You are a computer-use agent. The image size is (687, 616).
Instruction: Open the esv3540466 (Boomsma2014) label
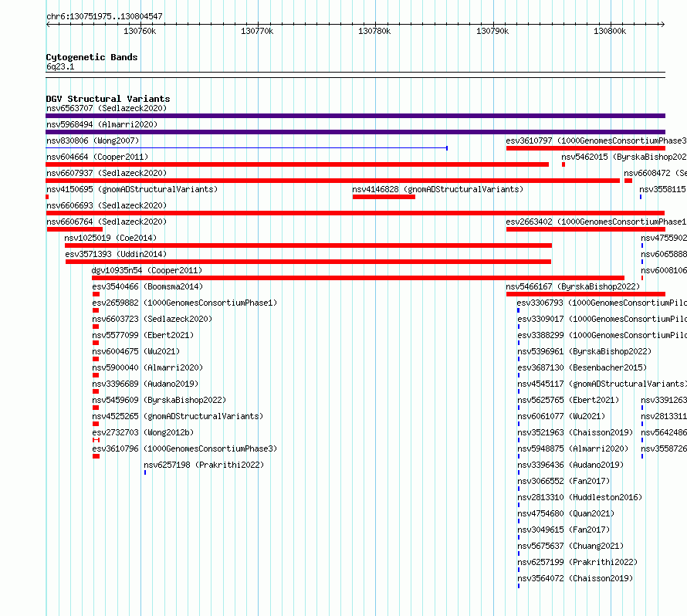pos(147,286)
